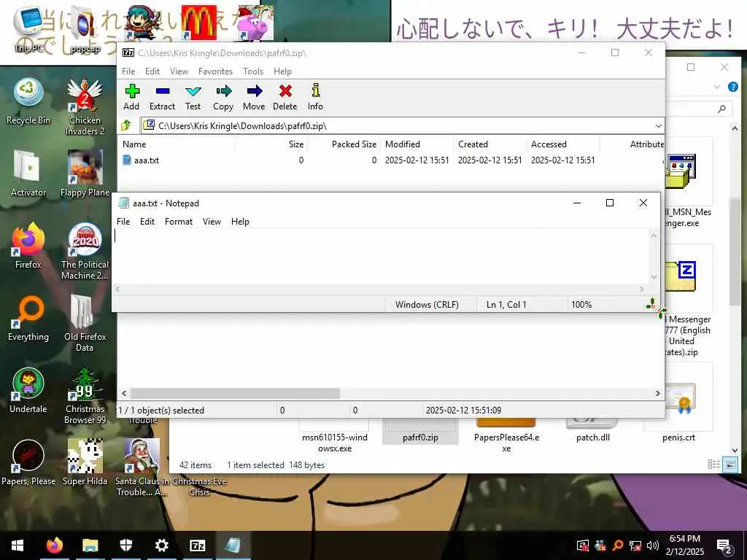747x560 pixels.
Task: Select patch.dll in the Explorer window
Action: (x=592, y=432)
